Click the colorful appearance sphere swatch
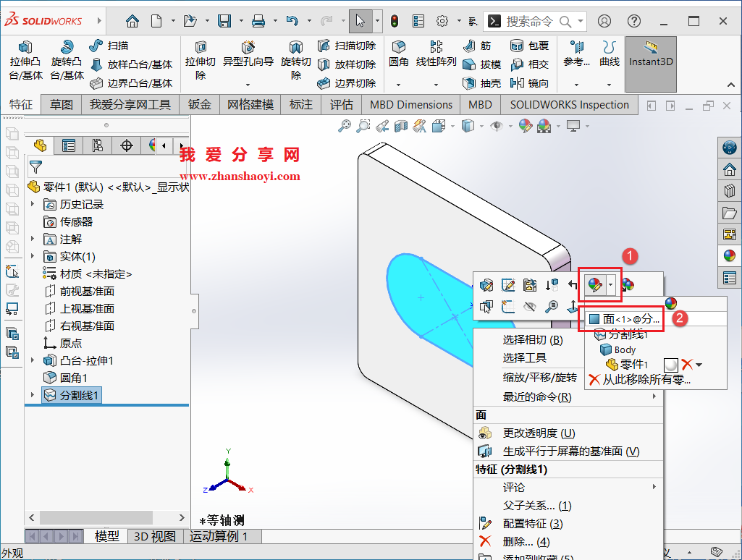 [x=670, y=302]
